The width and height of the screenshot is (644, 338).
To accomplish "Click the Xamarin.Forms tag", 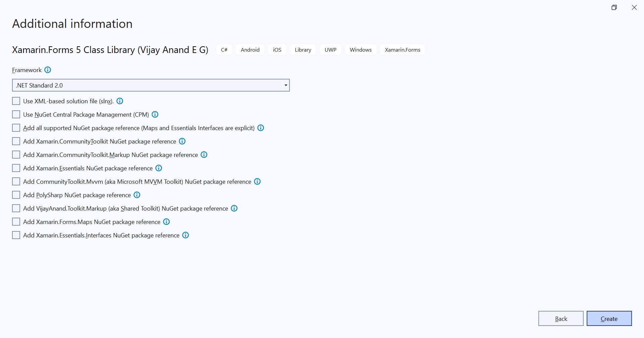I will click(x=402, y=50).
